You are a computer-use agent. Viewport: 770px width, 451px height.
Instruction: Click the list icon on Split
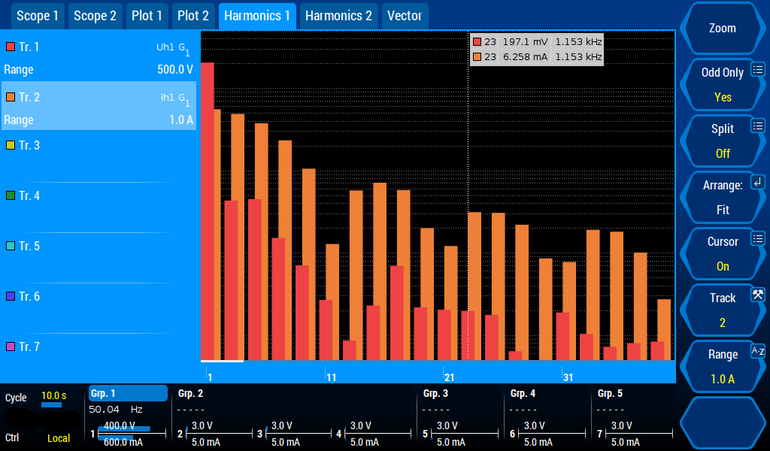[758, 126]
